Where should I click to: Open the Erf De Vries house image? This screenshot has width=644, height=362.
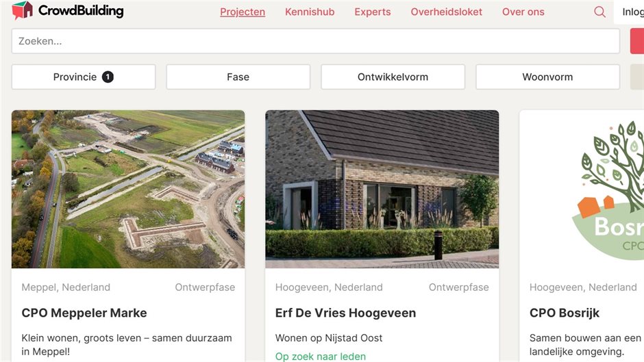coord(382,189)
